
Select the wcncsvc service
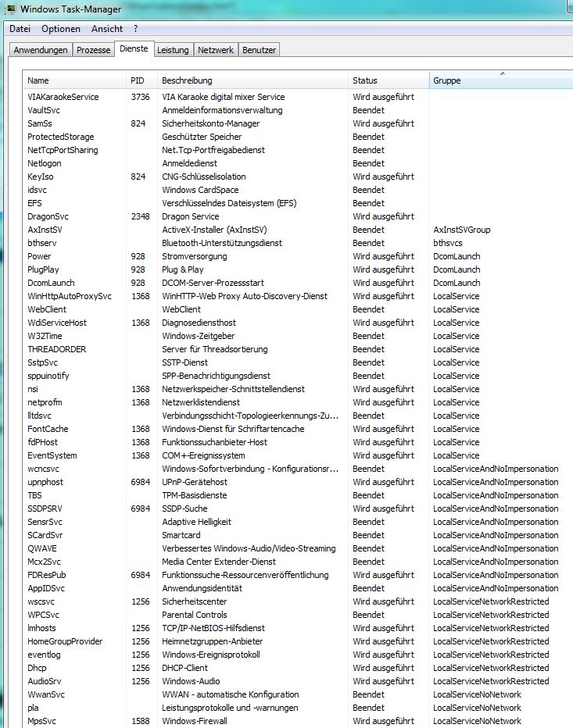tap(43, 469)
